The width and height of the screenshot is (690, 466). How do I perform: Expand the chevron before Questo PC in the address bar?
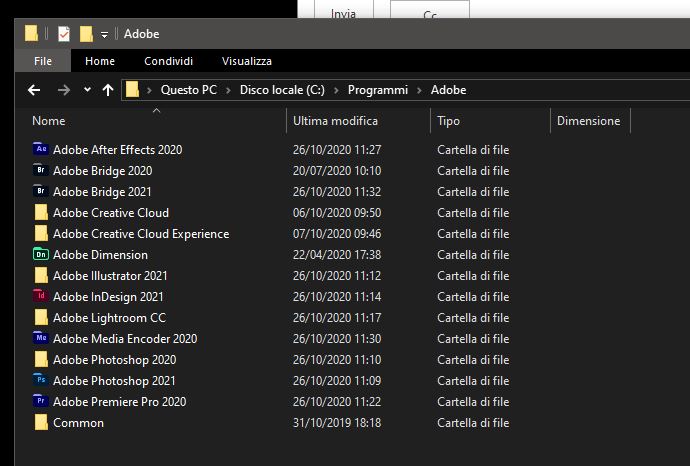point(149,90)
